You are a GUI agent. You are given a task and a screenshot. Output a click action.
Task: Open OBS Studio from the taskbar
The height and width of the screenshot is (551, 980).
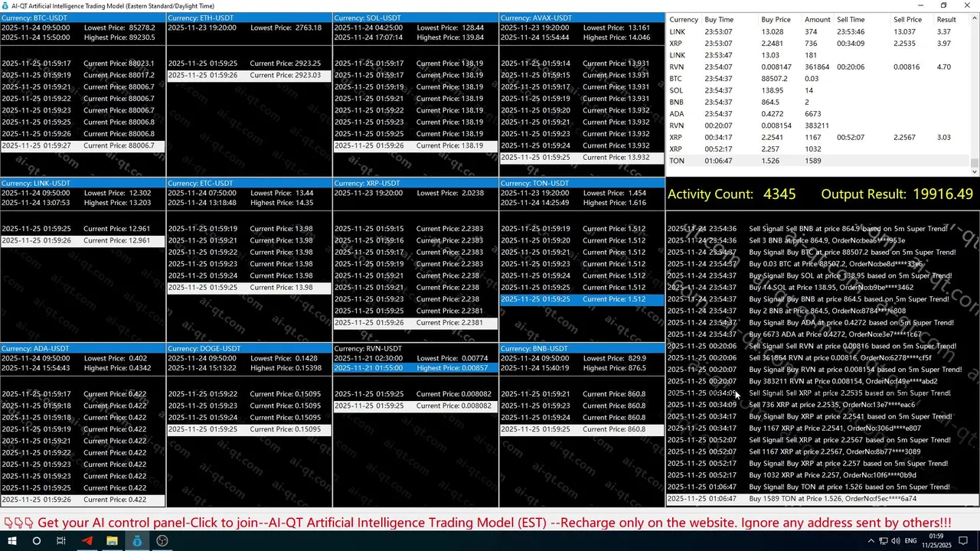[162, 540]
